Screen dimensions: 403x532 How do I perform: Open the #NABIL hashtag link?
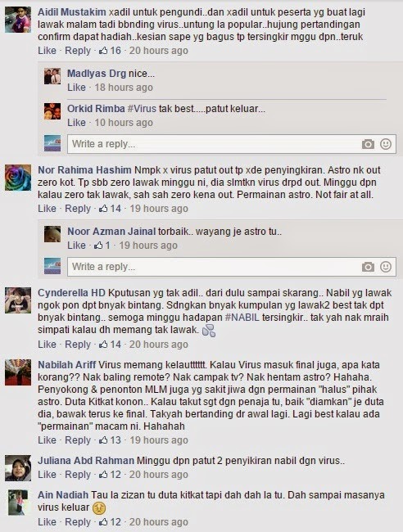point(242,318)
